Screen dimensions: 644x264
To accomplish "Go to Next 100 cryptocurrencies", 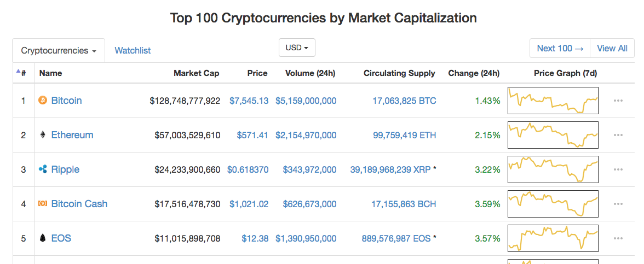I will 560,48.
